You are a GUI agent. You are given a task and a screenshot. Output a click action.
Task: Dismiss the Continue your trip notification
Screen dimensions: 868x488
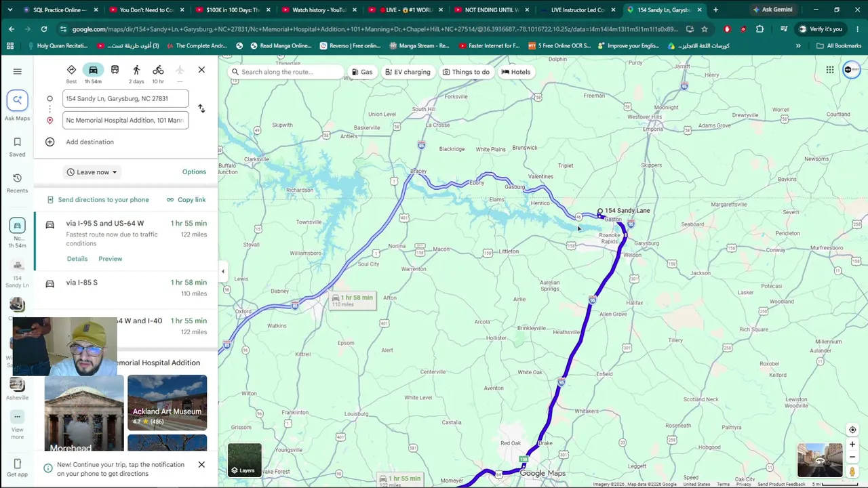(x=201, y=465)
